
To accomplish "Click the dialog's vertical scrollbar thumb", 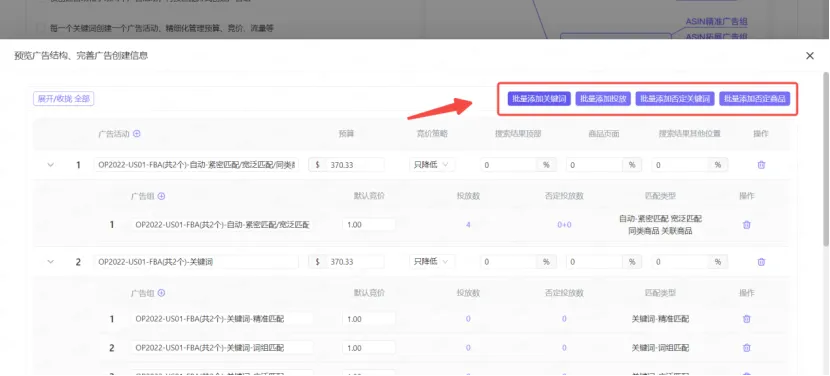I will 825,159.
